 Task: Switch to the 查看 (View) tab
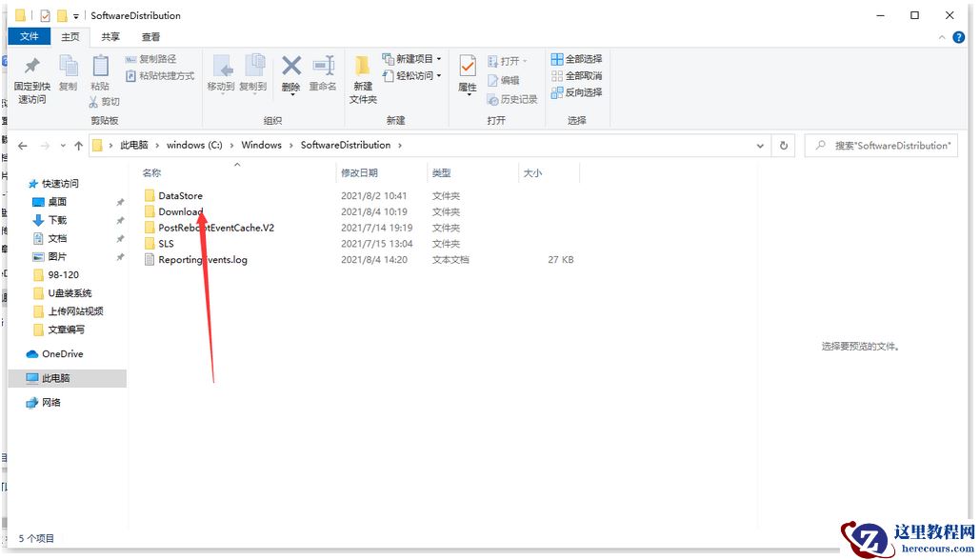(151, 35)
